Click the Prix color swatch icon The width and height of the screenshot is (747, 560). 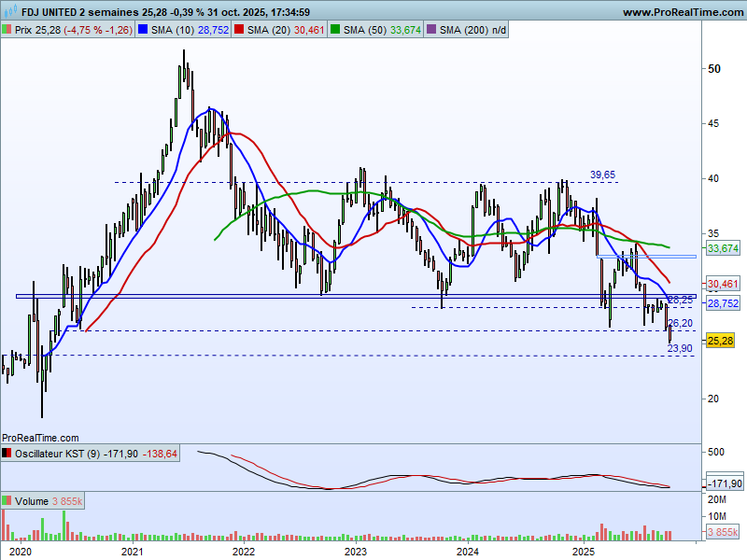(7, 30)
